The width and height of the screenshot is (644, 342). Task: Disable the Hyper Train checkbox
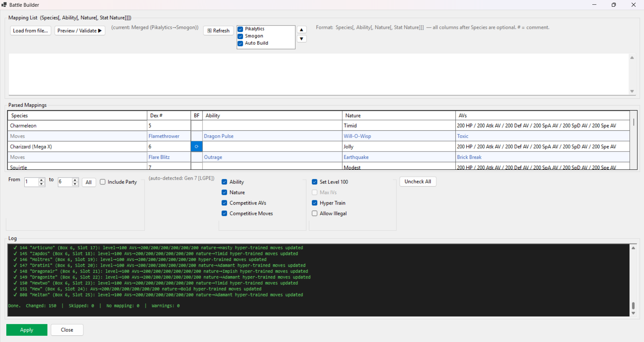[x=314, y=203]
